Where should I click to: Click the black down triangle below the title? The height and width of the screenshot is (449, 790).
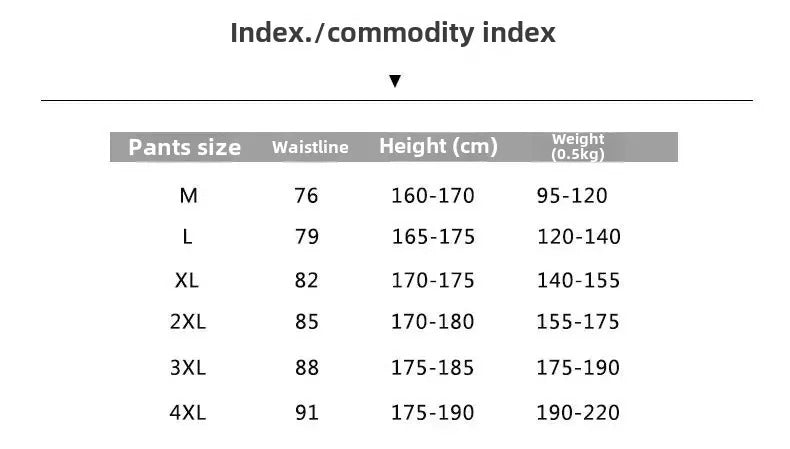[395, 81]
